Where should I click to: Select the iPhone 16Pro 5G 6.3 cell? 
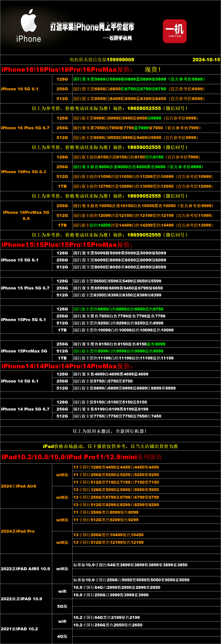(x=26, y=172)
